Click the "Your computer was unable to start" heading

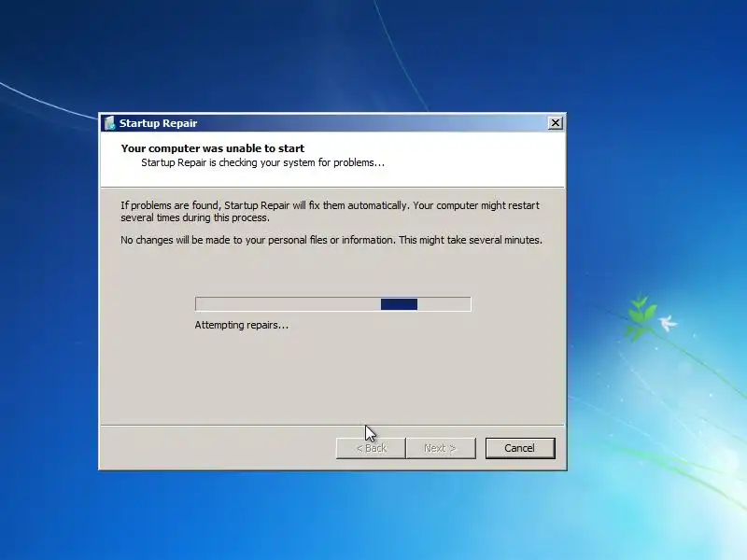213,148
